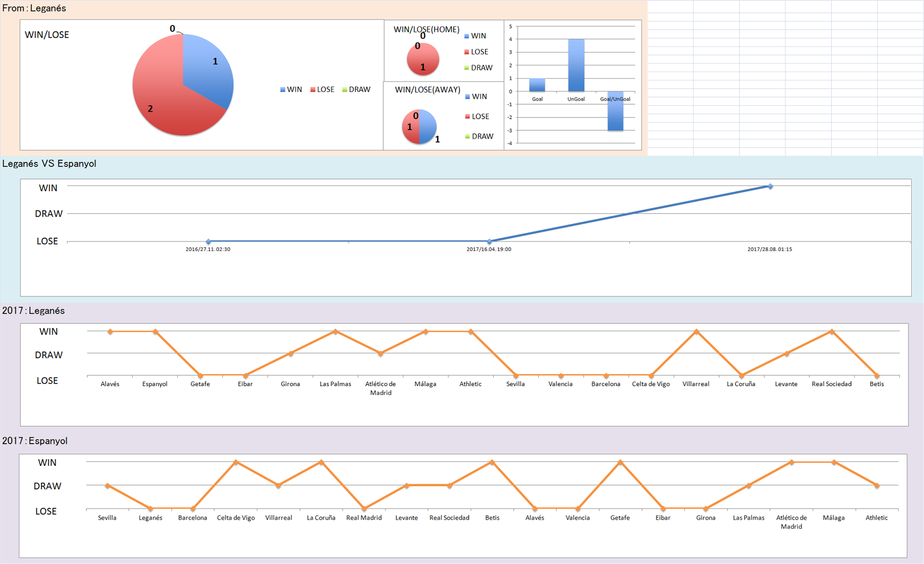Click the Leganés axis label in 2017 Espanyol chart
This screenshot has width=924, height=564.
[x=150, y=518]
